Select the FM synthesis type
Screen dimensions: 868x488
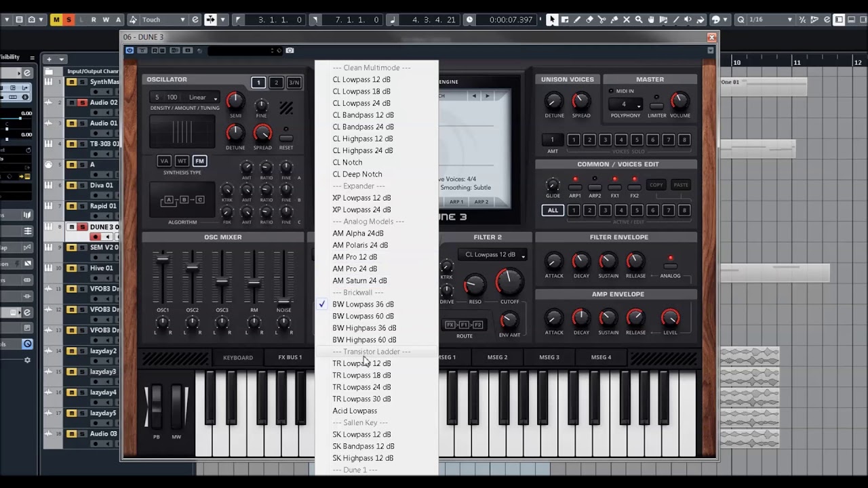point(199,161)
